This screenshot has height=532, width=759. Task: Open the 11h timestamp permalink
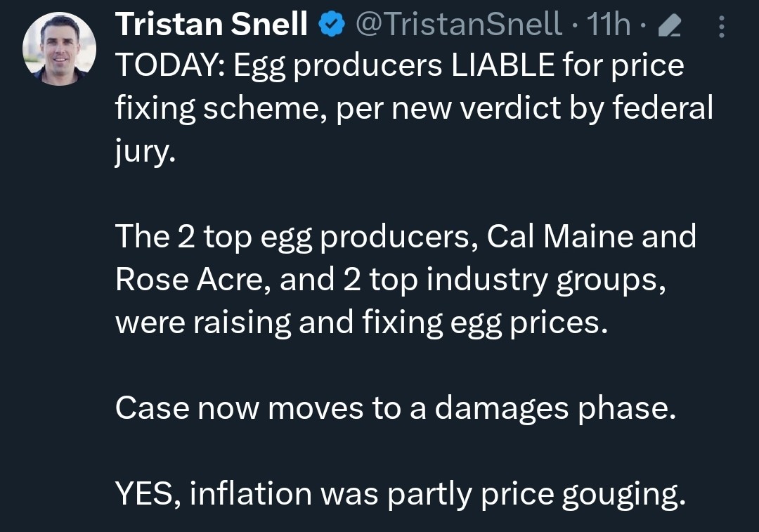point(608,24)
